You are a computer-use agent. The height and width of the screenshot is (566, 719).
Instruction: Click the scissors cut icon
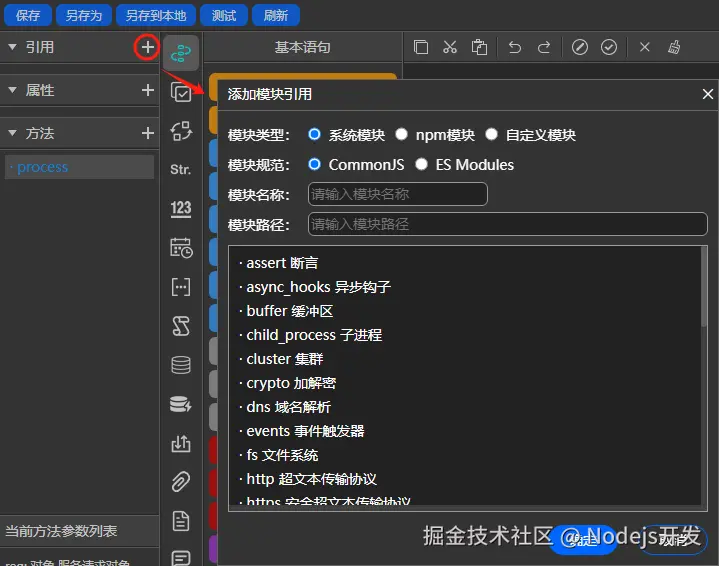450,47
